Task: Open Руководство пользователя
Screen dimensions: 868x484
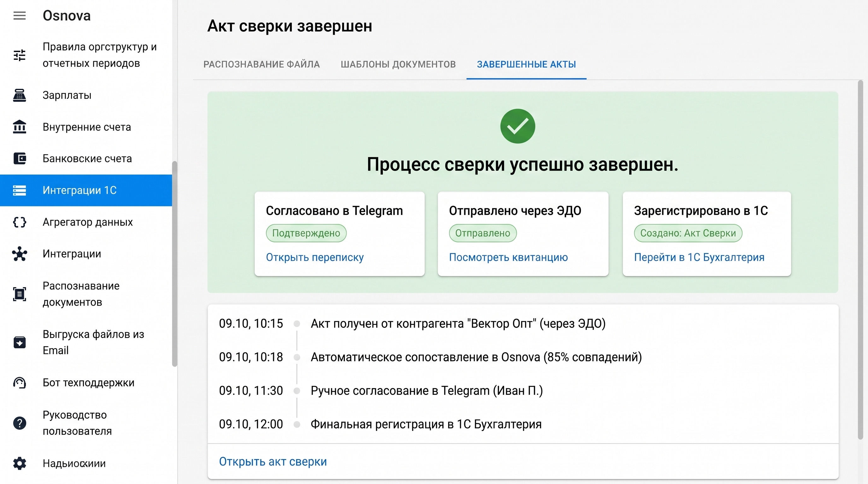Action: tap(86, 423)
